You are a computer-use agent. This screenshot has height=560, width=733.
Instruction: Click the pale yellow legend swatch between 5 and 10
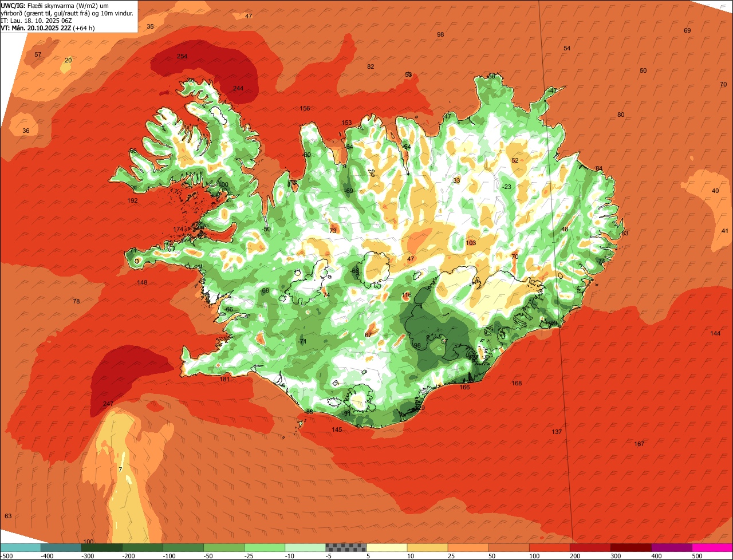coord(387,547)
